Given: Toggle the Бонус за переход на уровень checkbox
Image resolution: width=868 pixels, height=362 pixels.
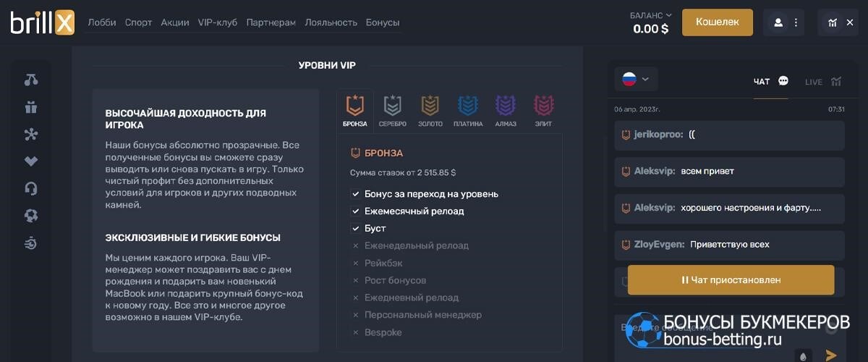Looking at the screenshot, I should coord(355,194).
